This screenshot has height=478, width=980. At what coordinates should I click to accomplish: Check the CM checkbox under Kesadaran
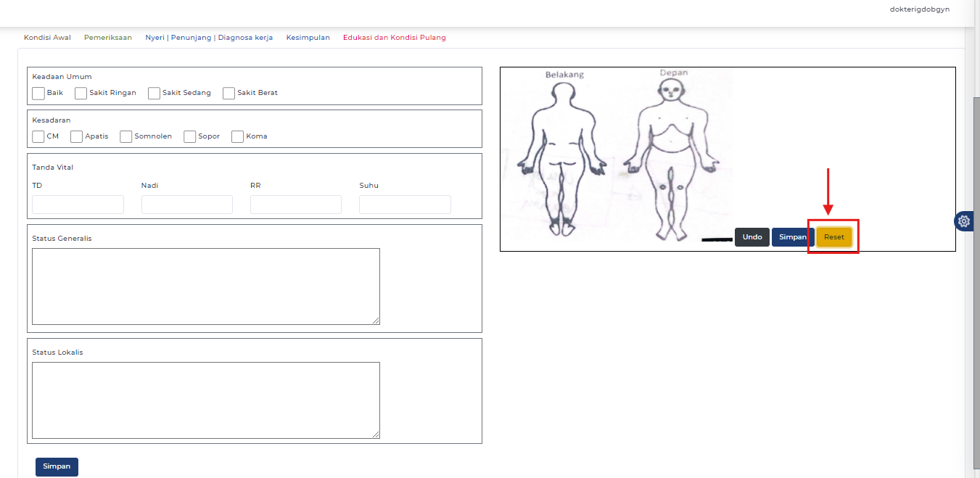(x=38, y=136)
